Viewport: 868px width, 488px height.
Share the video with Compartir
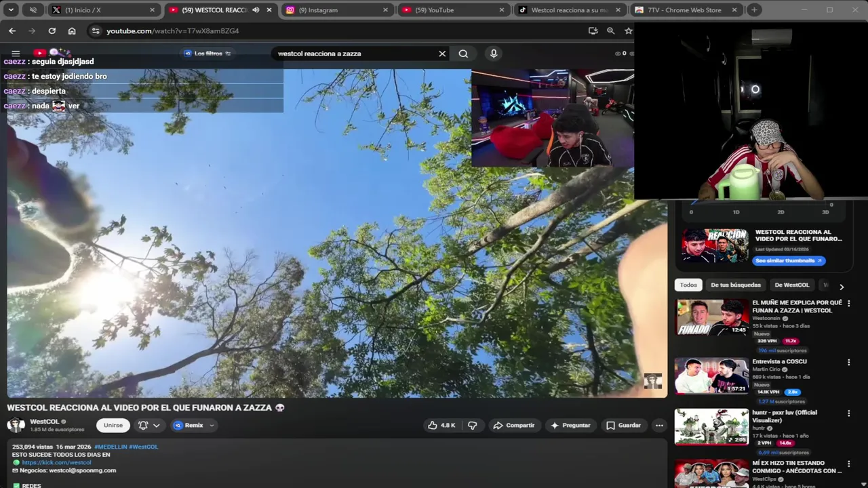pyautogui.click(x=513, y=425)
